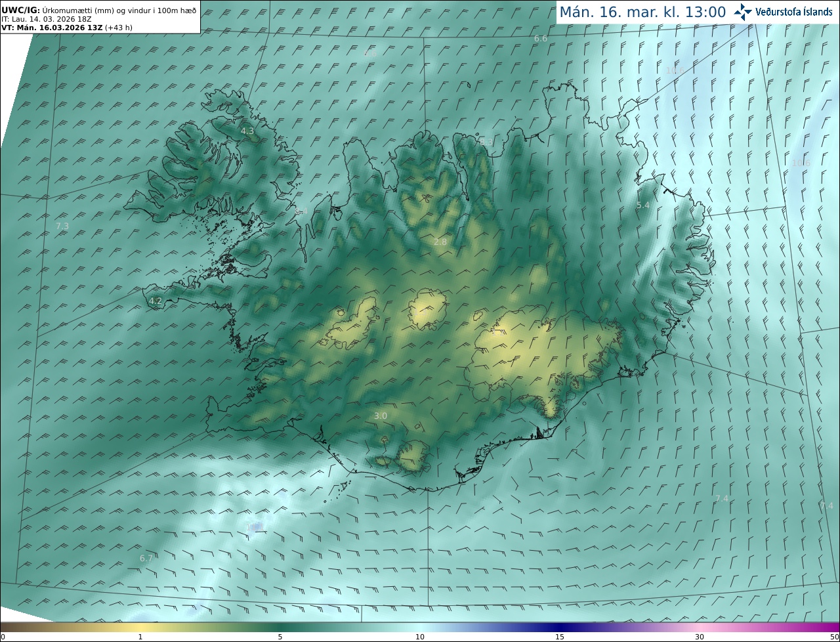Click the 7.3 value west of Iceland
This screenshot has height=642, width=840.
coord(62,226)
